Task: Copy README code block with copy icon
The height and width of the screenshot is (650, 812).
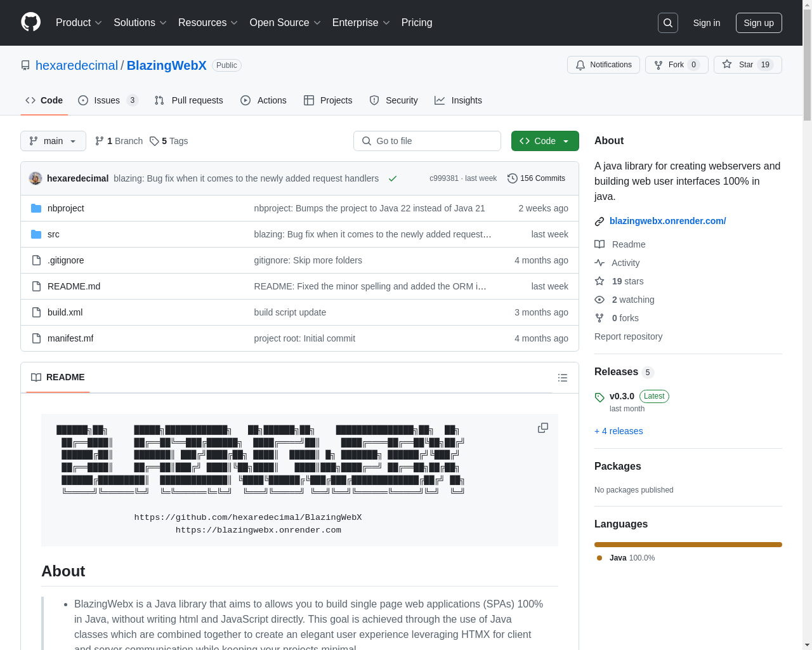Action: coord(543,428)
